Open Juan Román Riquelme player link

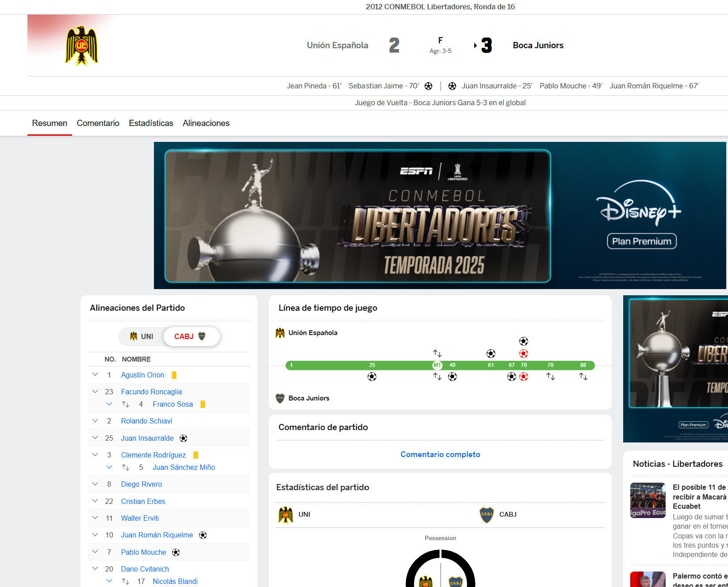click(157, 535)
